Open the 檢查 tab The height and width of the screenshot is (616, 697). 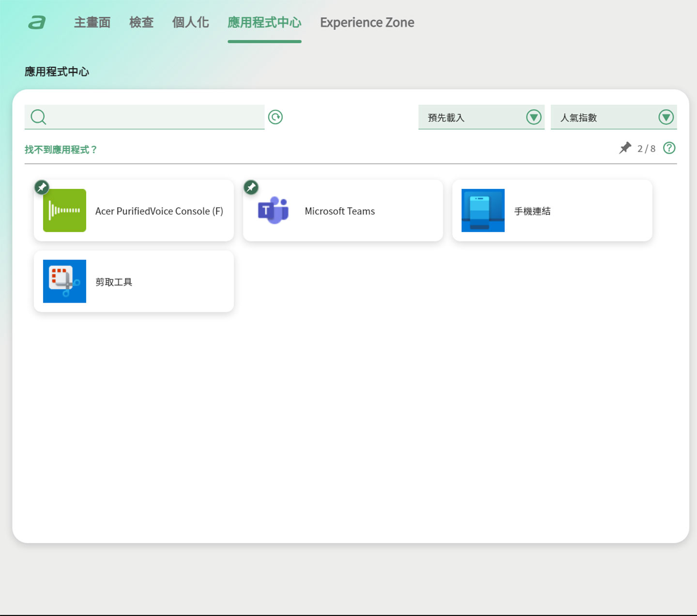pos(141,22)
